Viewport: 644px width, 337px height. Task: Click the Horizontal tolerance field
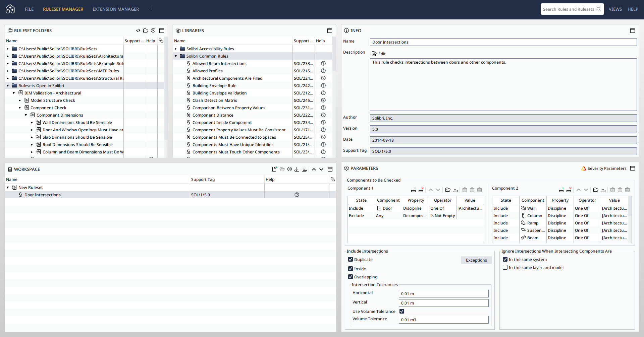(443, 293)
